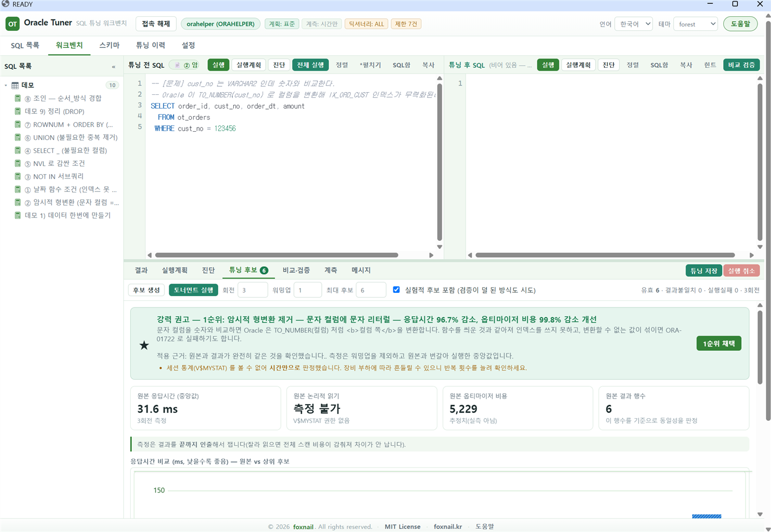
Task: Click 힌트 in 튜닝 후 SQL toolbar
Action: click(x=710, y=65)
